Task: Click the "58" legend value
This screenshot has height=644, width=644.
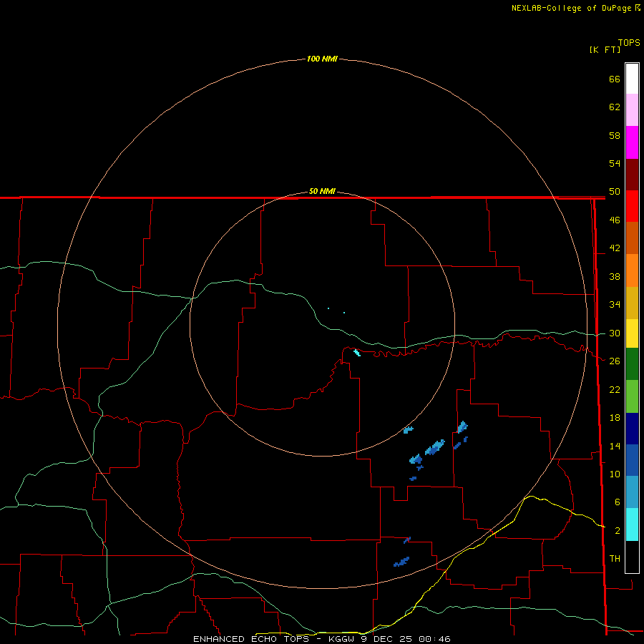Action: point(615,135)
